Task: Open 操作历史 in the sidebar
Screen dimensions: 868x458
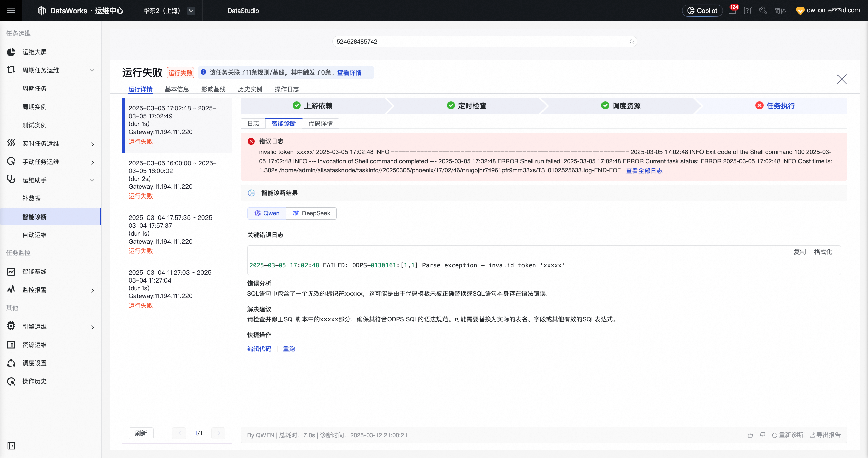Action: 35,381
